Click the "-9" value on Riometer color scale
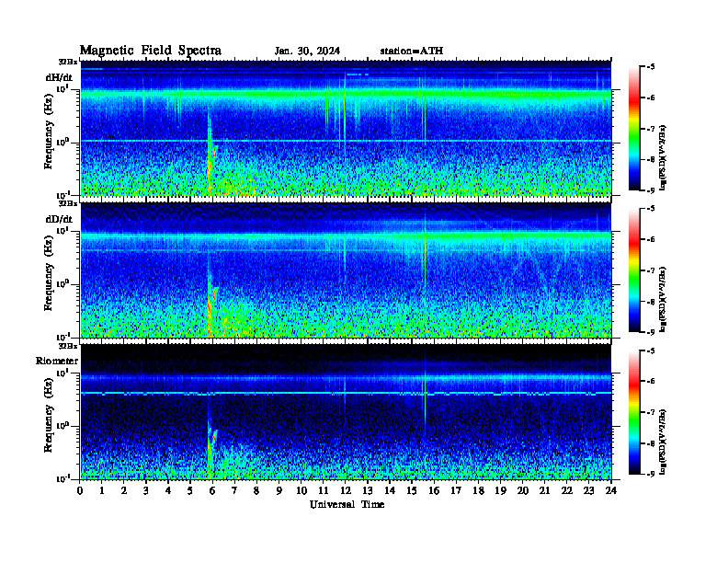 coord(651,474)
